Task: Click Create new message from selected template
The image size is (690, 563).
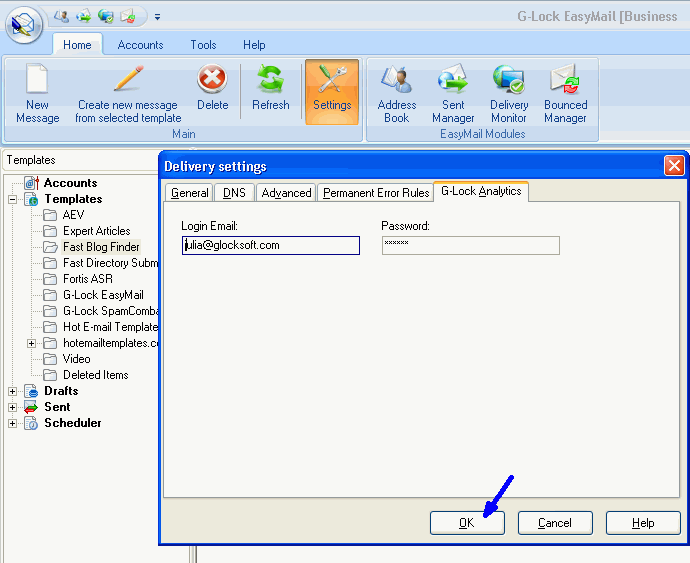Action: [128, 93]
